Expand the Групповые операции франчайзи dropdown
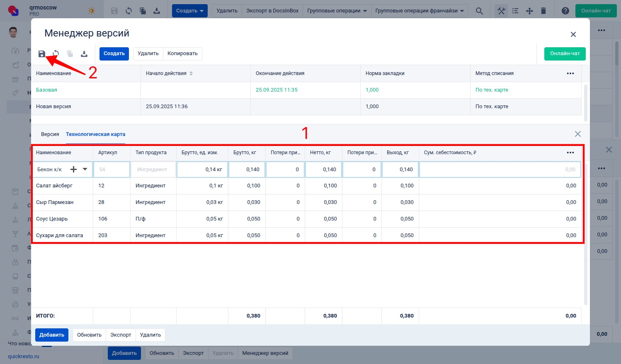 (419, 11)
